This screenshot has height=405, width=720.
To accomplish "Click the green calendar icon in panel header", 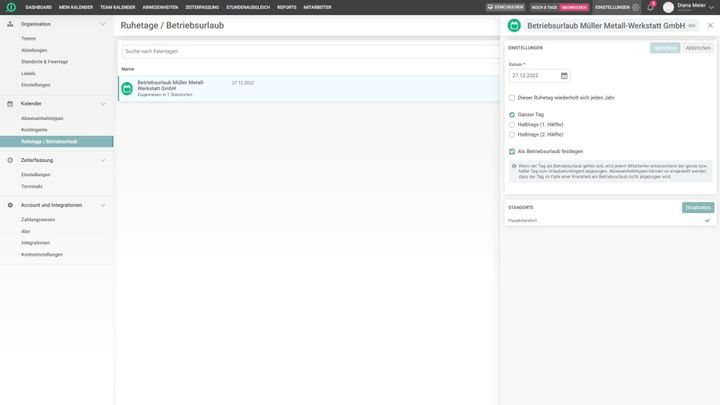I will (x=514, y=25).
